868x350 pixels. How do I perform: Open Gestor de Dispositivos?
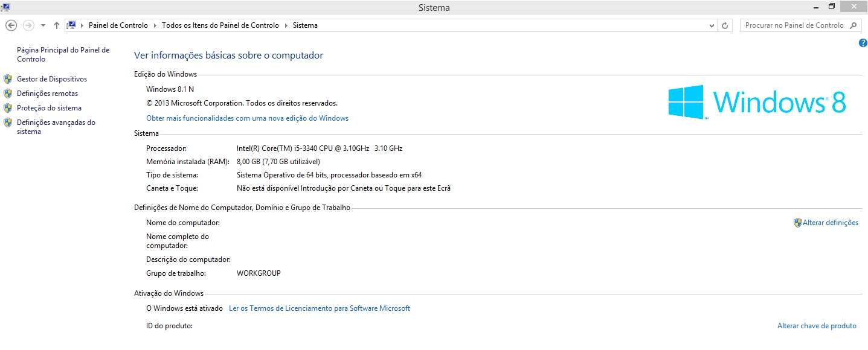52,79
